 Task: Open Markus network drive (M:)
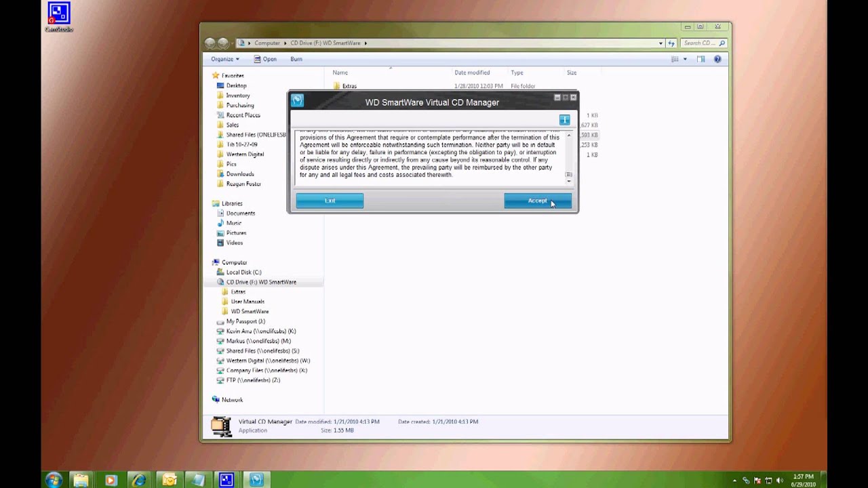coord(258,341)
